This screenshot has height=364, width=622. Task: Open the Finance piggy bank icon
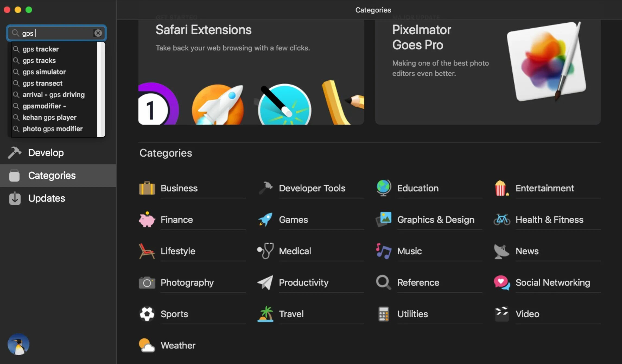tap(147, 219)
